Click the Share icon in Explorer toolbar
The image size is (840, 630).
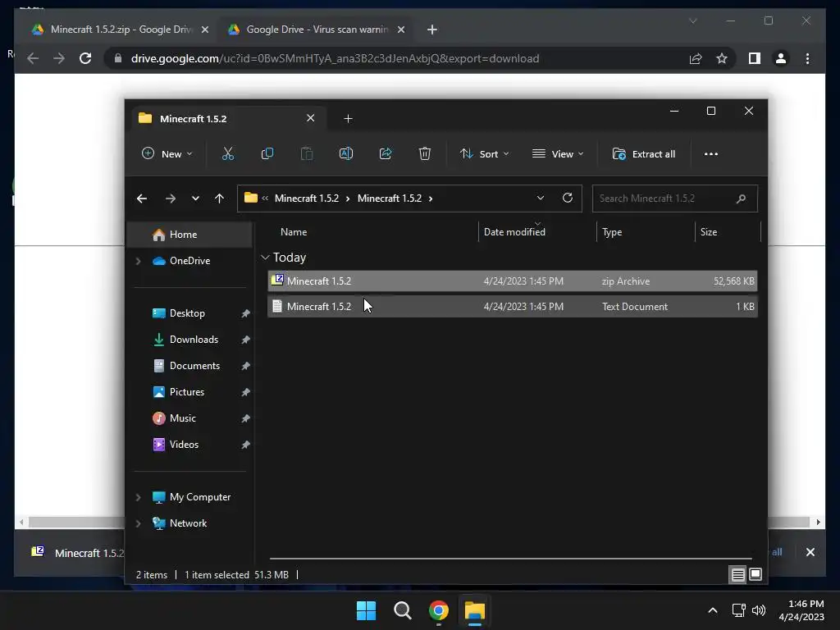tap(386, 153)
